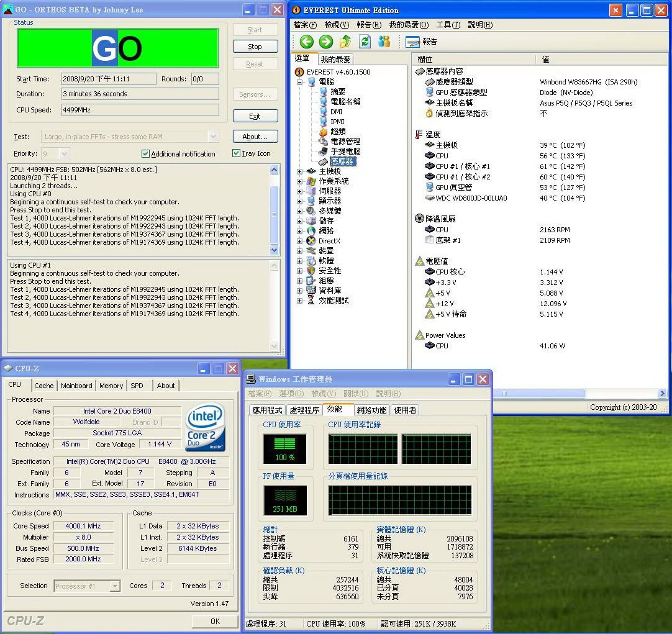The image size is (672, 634).
Task: Open the ORTHOS Priority dropdown
Action: (x=65, y=153)
